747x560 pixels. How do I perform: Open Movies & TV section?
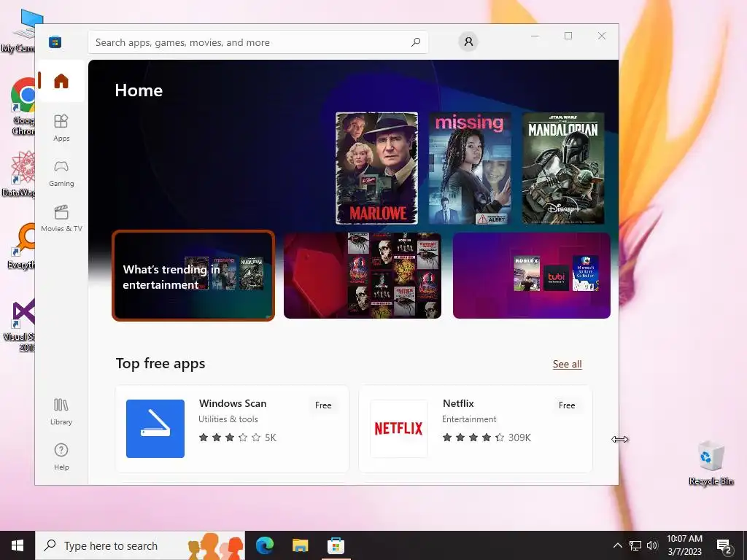click(61, 218)
